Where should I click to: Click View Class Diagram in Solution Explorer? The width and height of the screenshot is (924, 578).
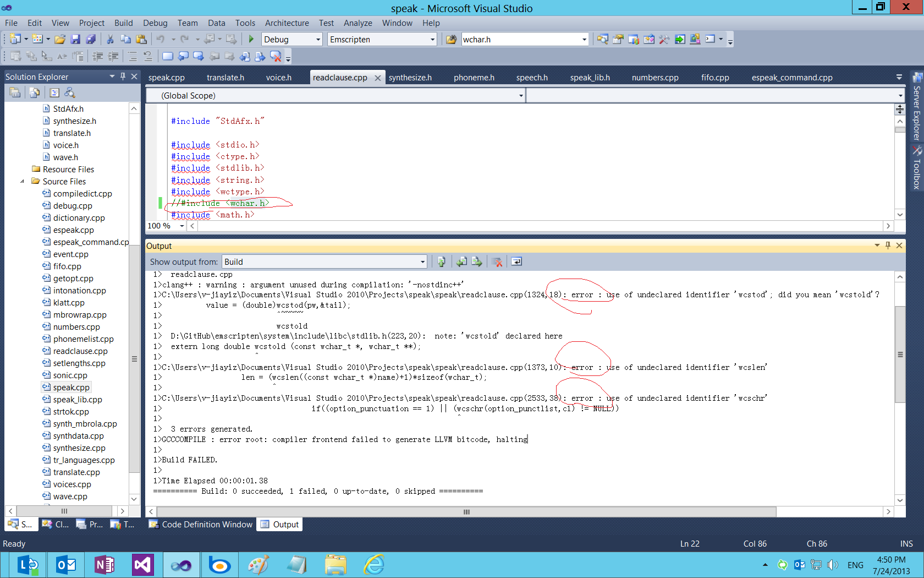(70, 92)
